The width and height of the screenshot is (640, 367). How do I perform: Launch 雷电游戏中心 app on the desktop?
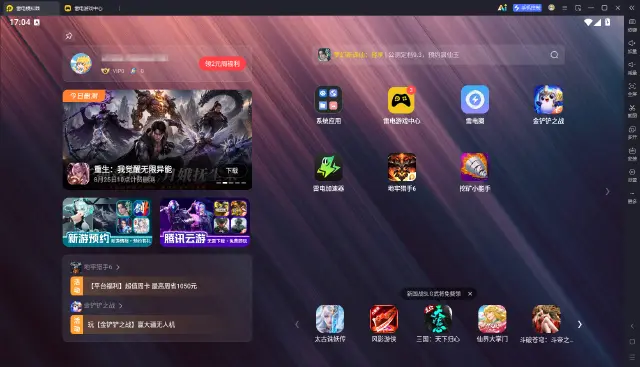coord(401,99)
